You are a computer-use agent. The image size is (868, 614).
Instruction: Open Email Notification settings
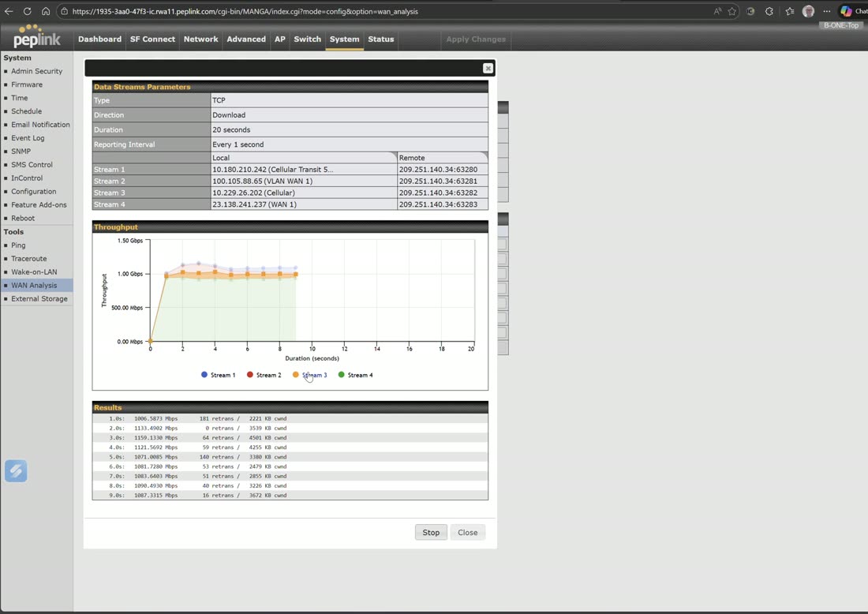click(40, 125)
